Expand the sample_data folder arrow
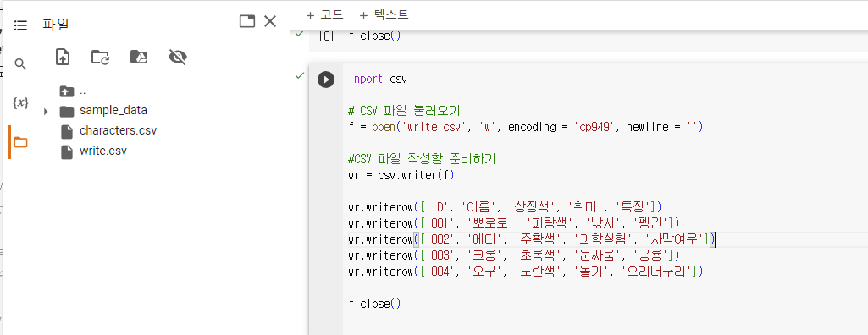The image size is (868, 335). point(46,111)
